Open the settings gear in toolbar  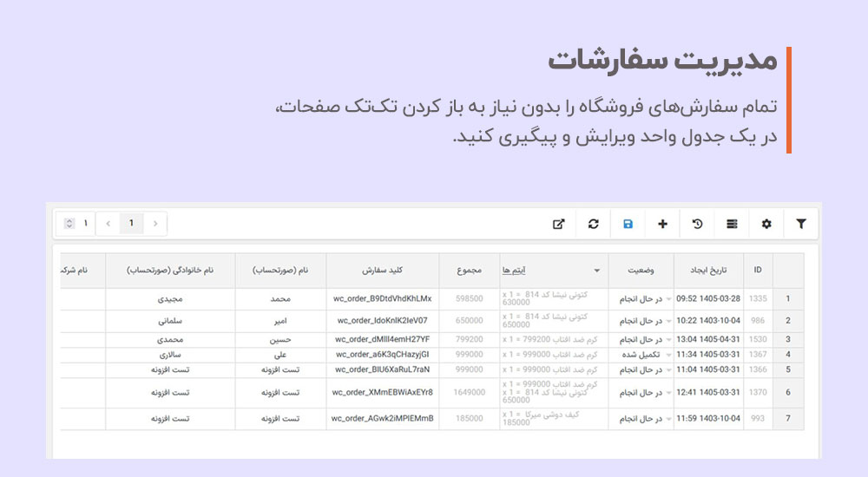pyautogui.click(x=766, y=224)
